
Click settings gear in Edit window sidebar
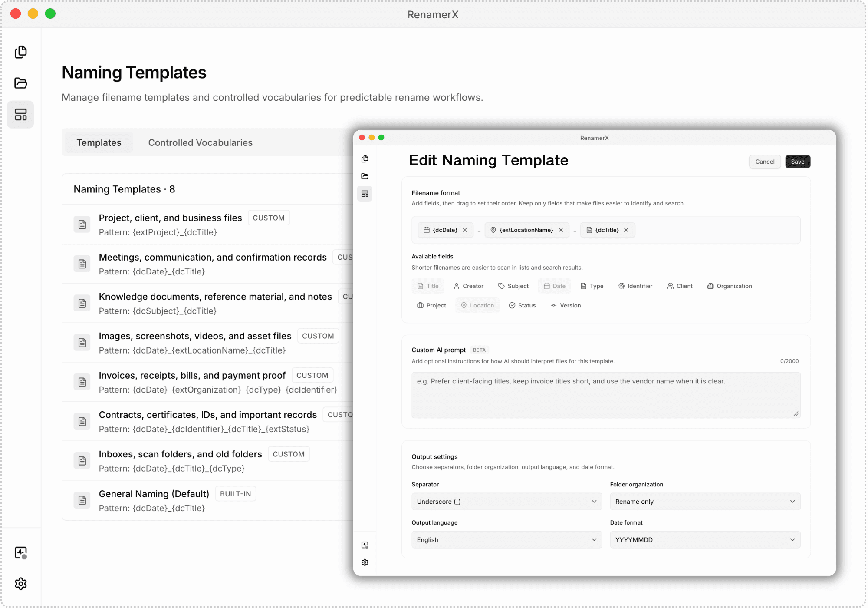tap(365, 562)
